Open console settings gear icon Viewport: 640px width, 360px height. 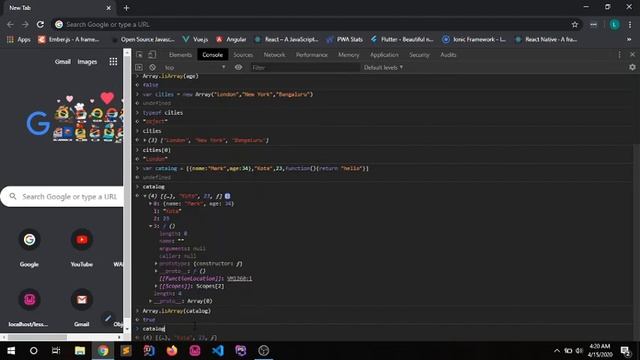pyautogui.click(x=632, y=67)
